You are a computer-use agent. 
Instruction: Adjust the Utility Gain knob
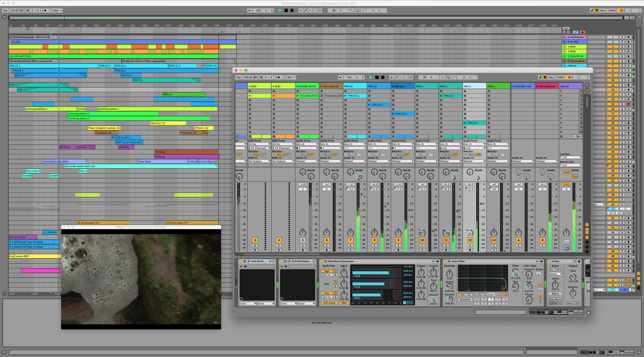573,277
